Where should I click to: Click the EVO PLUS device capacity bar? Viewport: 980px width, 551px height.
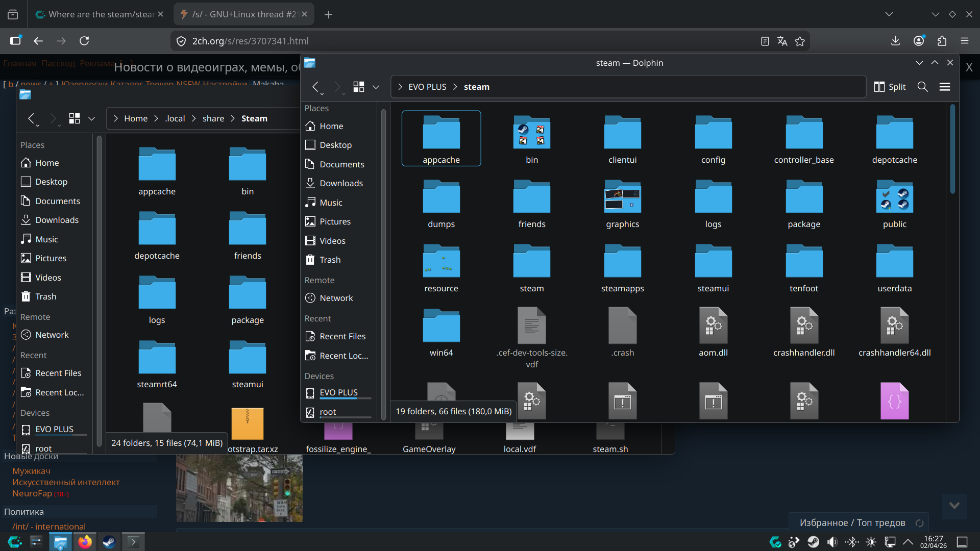[346, 398]
